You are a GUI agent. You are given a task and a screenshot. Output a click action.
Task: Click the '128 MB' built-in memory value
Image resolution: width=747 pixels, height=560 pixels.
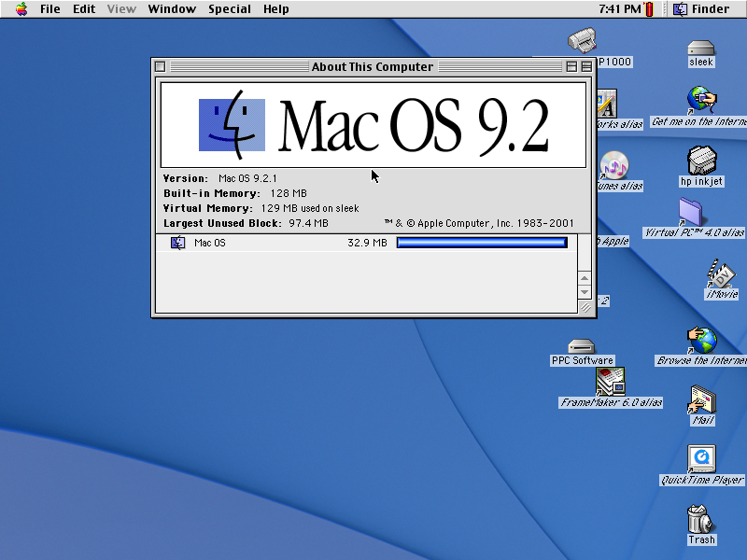tap(289, 193)
